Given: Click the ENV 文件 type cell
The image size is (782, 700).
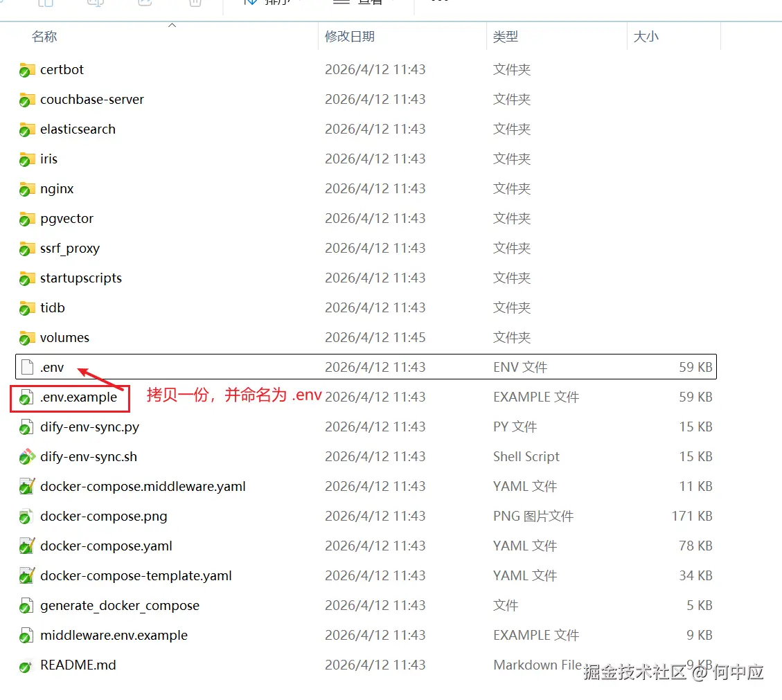Looking at the screenshot, I should pos(520,368).
